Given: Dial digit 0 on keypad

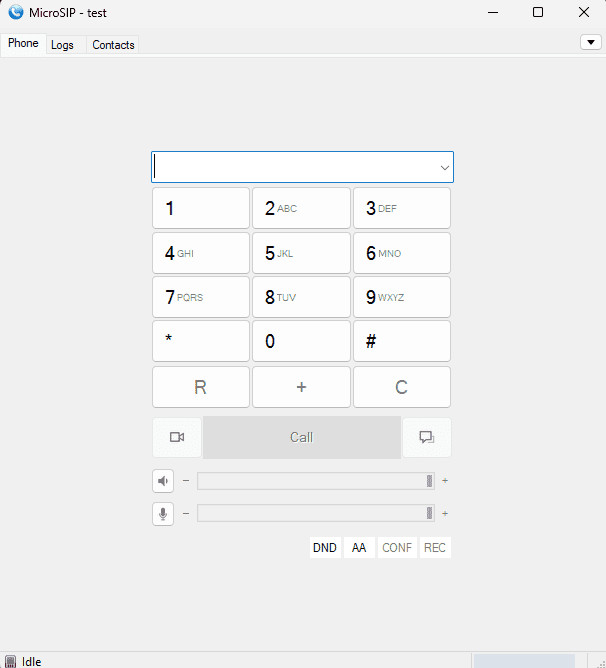Looking at the screenshot, I should [301, 341].
